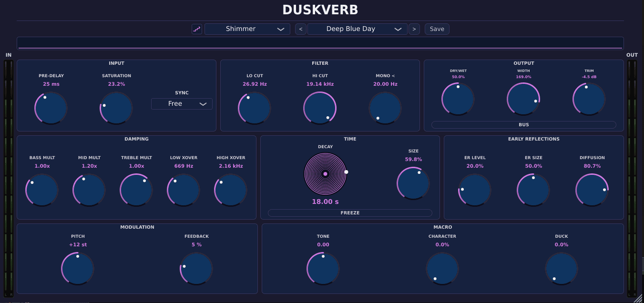644x303 pixels.
Task: Click the 20.00 Hz mono value
Action: pos(385,84)
